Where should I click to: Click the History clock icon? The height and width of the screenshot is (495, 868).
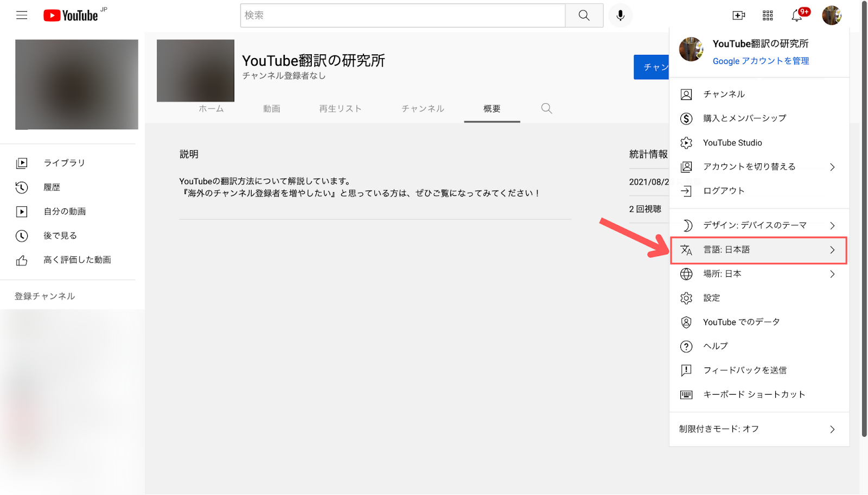point(22,187)
